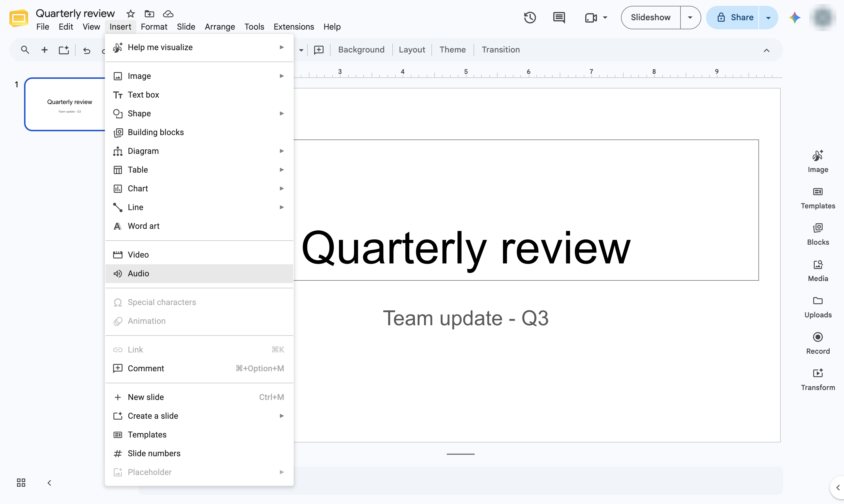Click Record in the right side panel

pyautogui.click(x=818, y=343)
